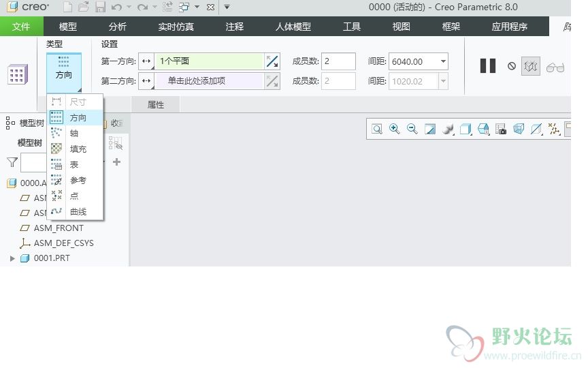Screen dimensions: 588x368
Task: Click the model tree filter funnel icon
Action: pyautogui.click(x=12, y=162)
